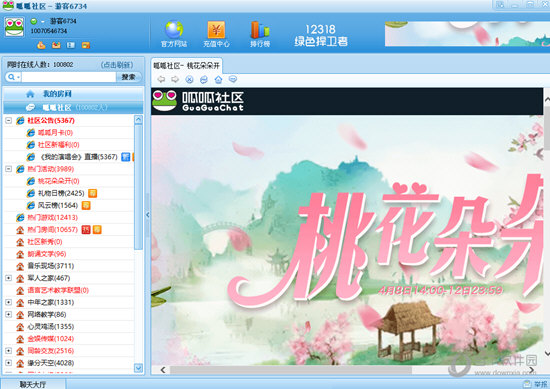Expand the 同龄交友(2516) tree node

(9, 351)
